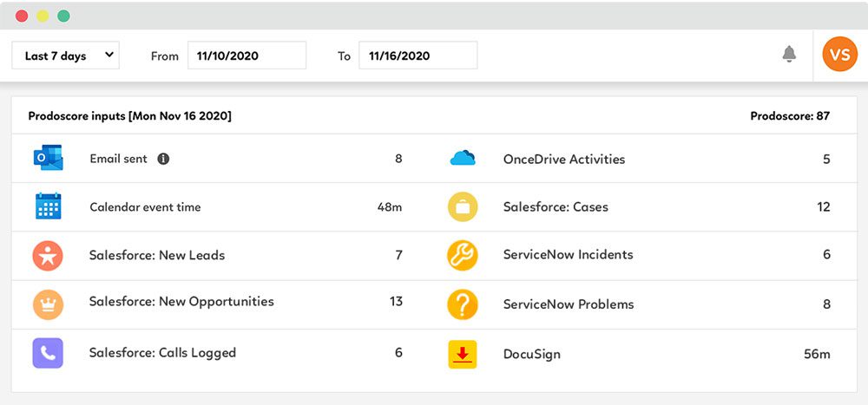The image size is (868, 405).
Task: Click the 56m DocuSign value
Action: click(x=817, y=354)
